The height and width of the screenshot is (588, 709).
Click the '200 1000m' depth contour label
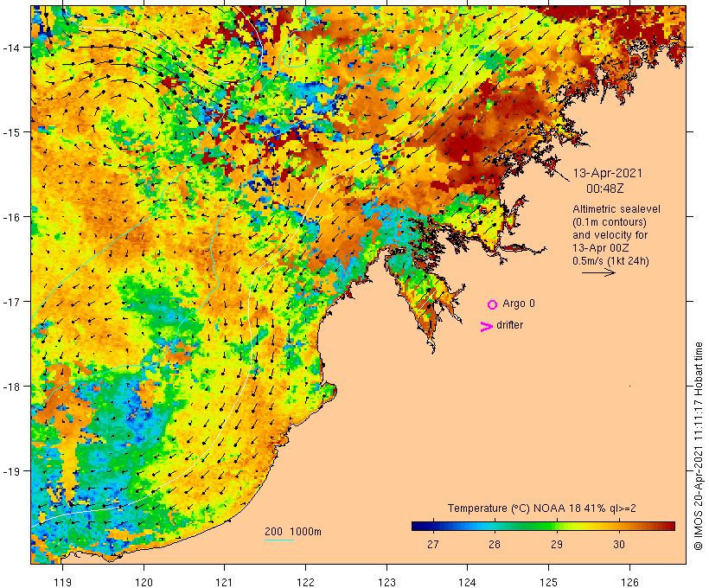(293, 532)
